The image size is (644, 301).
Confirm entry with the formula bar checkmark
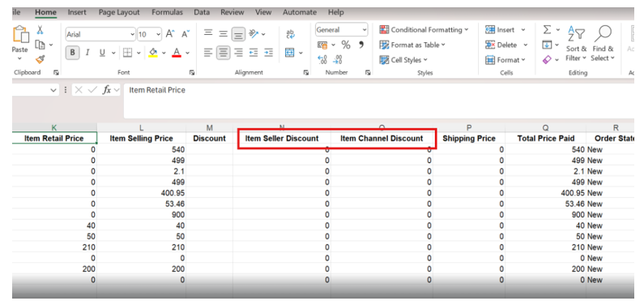click(93, 89)
